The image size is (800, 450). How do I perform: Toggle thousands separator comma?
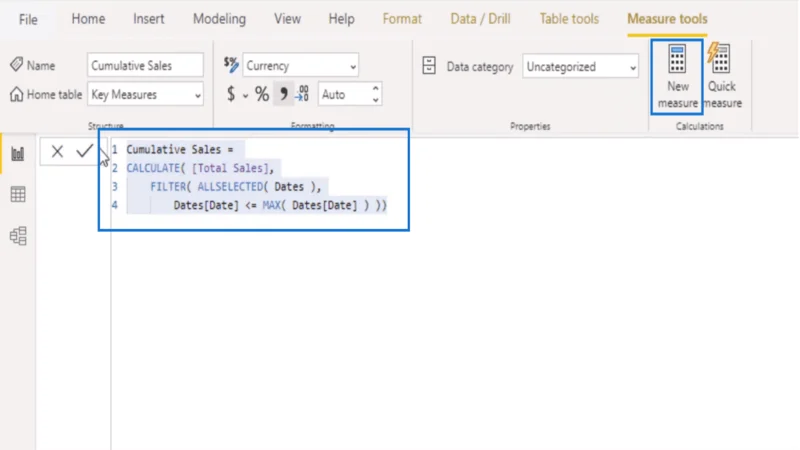pyautogui.click(x=283, y=94)
